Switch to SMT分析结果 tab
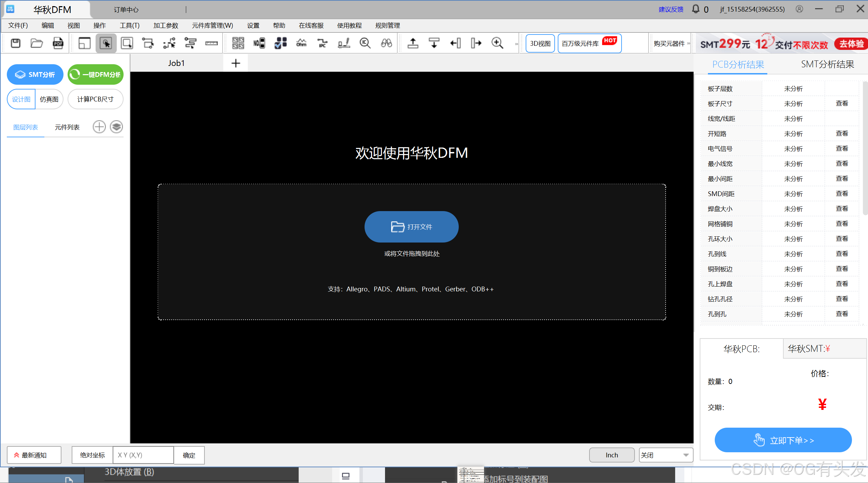Image resolution: width=868 pixels, height=483 pixels. coord(827,64)
